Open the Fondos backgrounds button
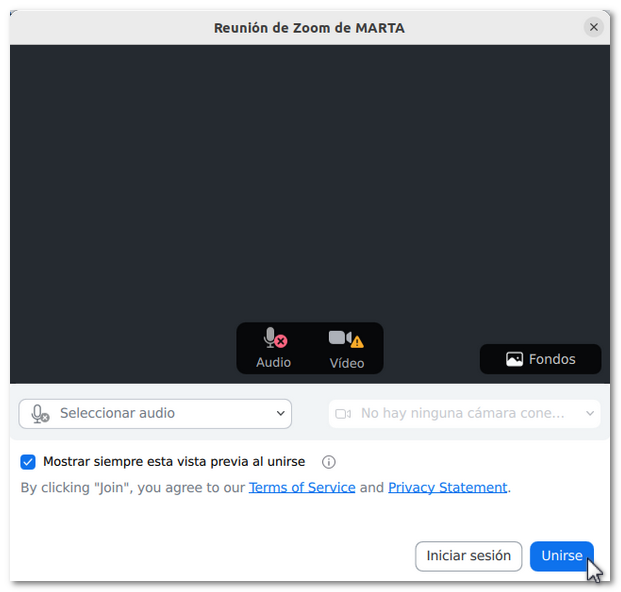Viewport: 621px width, 592px height. click(x=540, y=359)
